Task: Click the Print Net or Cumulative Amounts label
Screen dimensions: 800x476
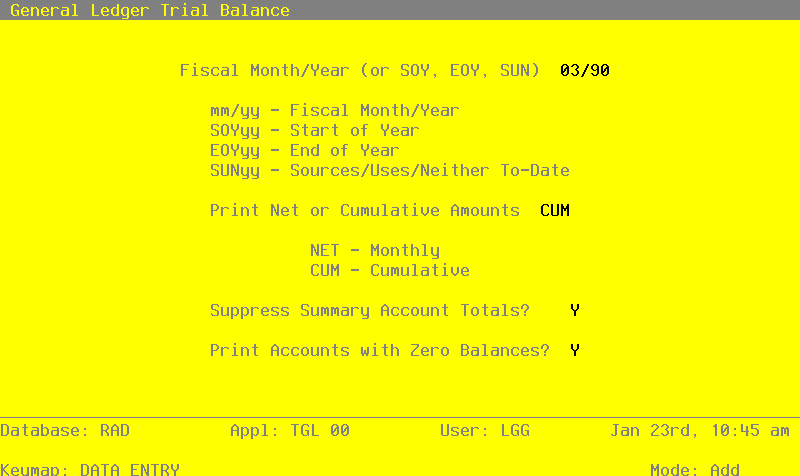Action: pos(365,210)
